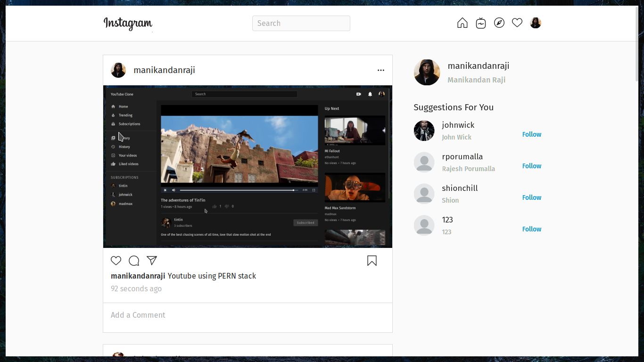Open rporumalla profile name
This screenshot has height=362, width=644.
point(462,156)
